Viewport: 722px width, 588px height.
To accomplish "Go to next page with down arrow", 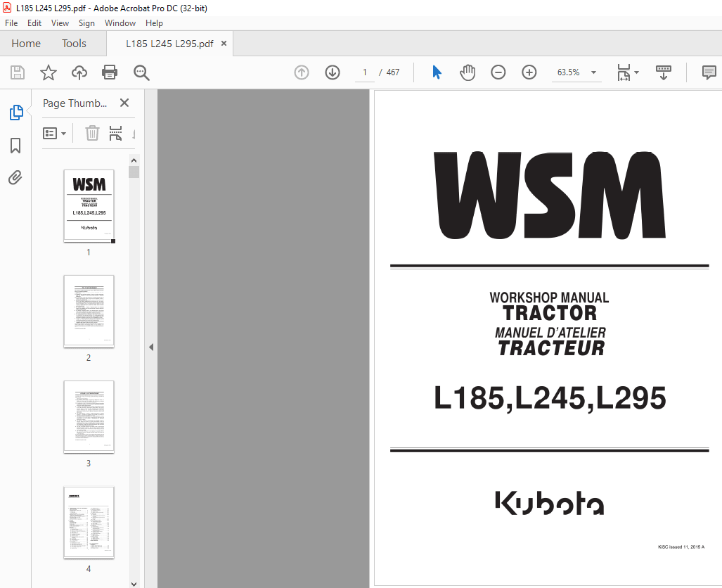I will (332, 72).
